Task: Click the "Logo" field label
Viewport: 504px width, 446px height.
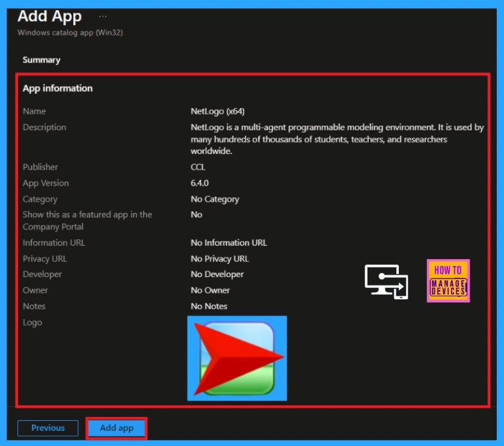Action: (x=32, y=322)
